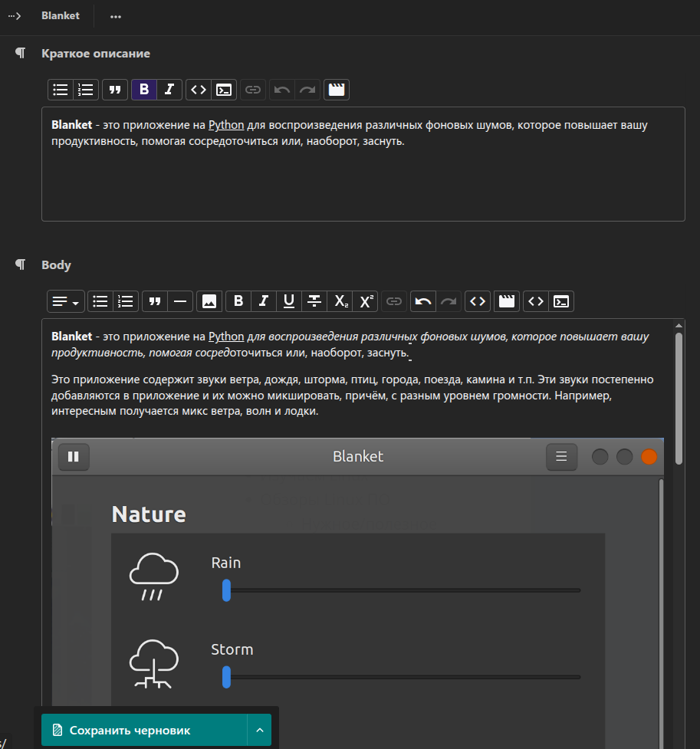The height and width of the screenshot is (749, 700).
Task: Click orange close button in Blanket screenshot
Action: tap(649, 457)
